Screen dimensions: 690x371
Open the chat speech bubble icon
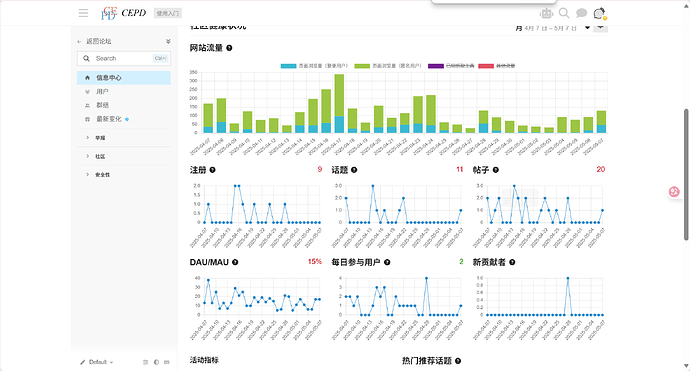(x=581, y=13)
